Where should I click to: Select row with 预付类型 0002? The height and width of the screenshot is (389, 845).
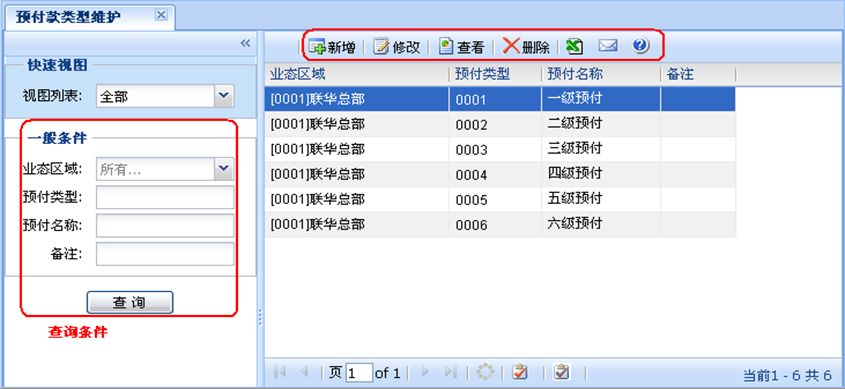click(x=500, y=124)
